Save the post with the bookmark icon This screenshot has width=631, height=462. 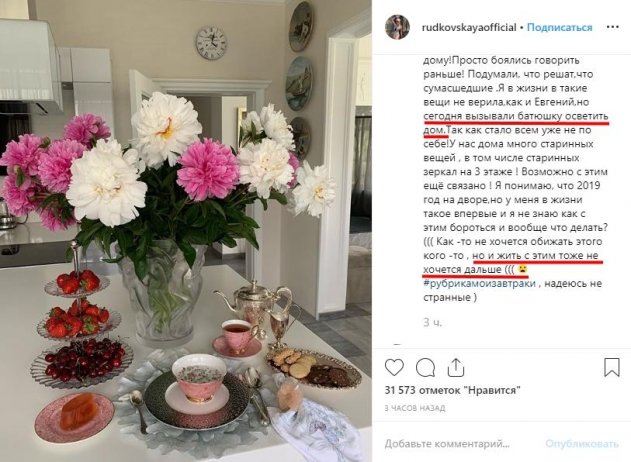pyautogui.click(x=612, y=367)
